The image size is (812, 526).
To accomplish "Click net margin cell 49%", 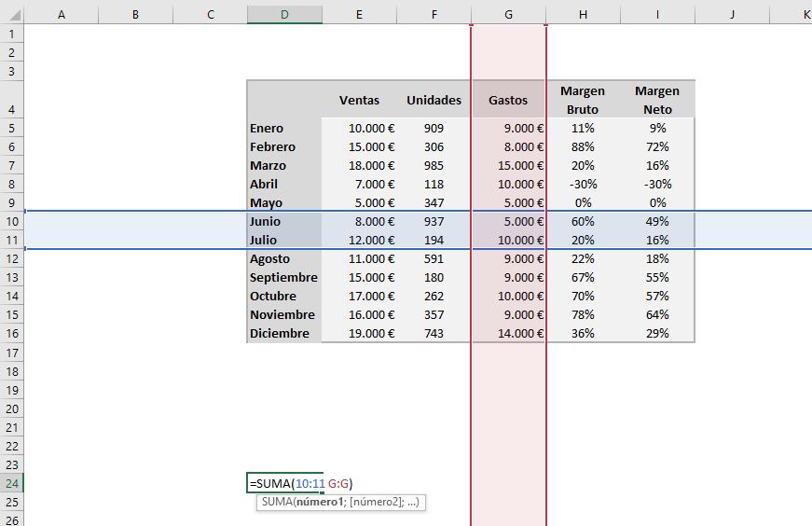I will [x=657, y=221].
